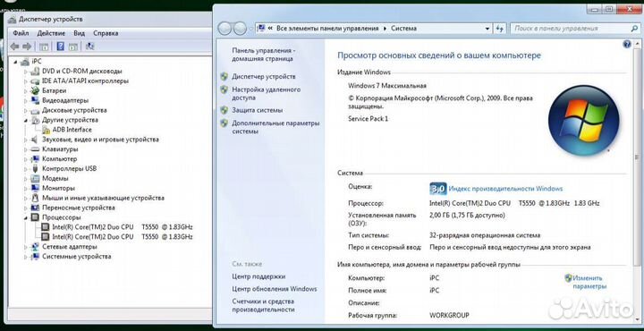The image size is (644, 331).
Task: Expand the Дисковые устройства node
Action: coord(25,110)
